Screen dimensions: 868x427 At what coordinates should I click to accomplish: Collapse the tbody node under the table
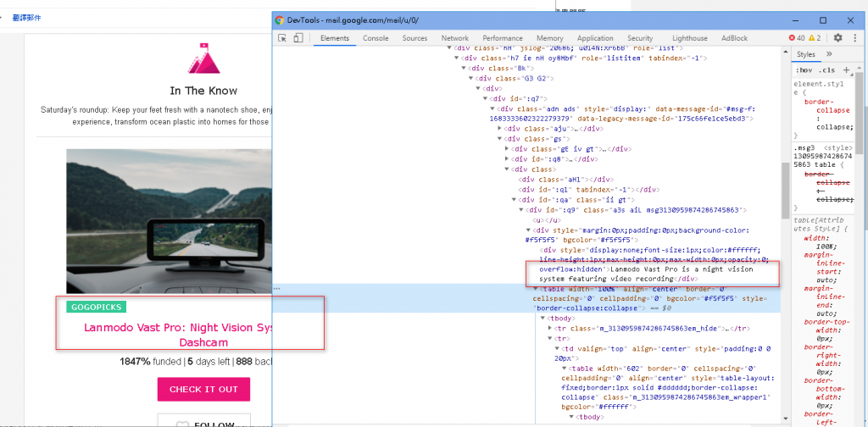542,319
